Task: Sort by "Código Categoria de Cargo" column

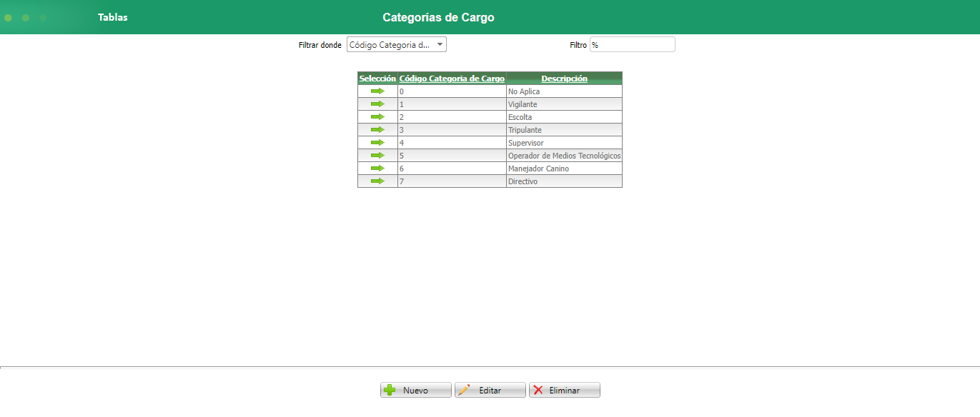Action: point(451,78)
